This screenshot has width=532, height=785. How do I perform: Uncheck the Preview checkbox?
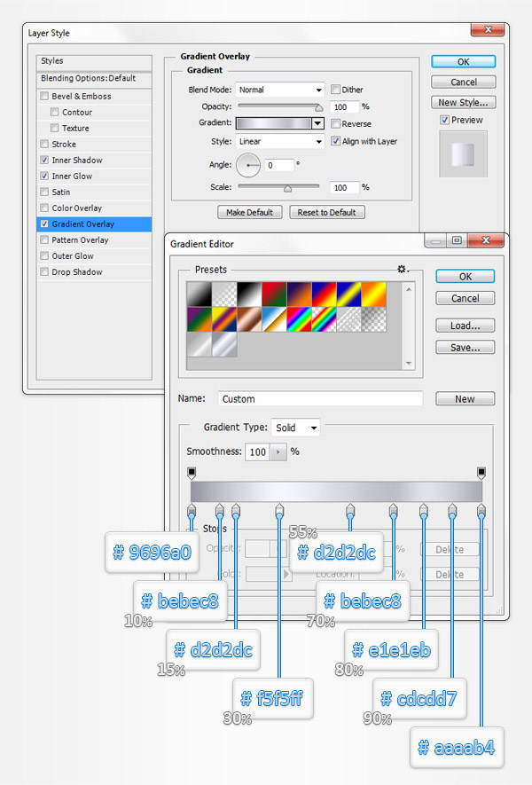click(445, 120)
